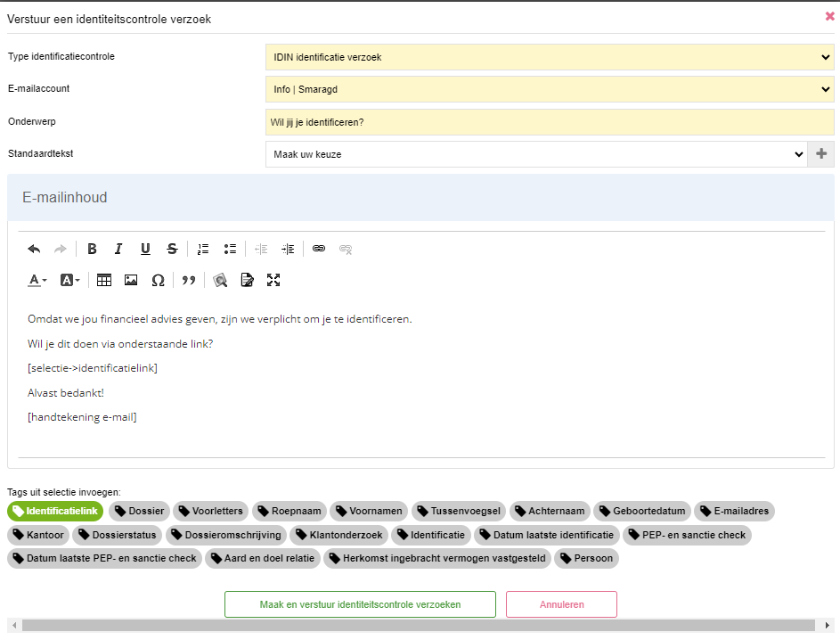The image size is (840, 640).
Task: Insert the Identificatie tag
Action: [x=431, y=535]
